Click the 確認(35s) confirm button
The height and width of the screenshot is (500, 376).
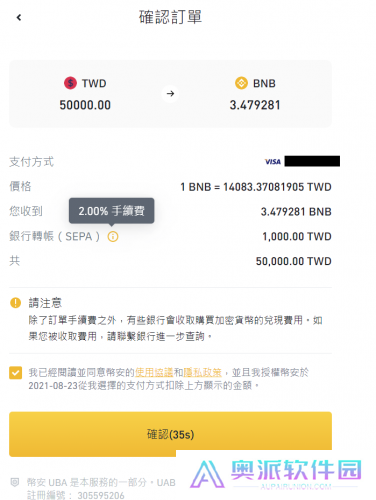pos(170,434)
